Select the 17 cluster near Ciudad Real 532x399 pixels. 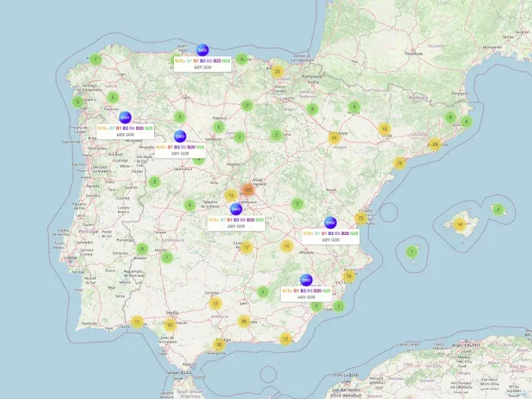pos(246,247)
